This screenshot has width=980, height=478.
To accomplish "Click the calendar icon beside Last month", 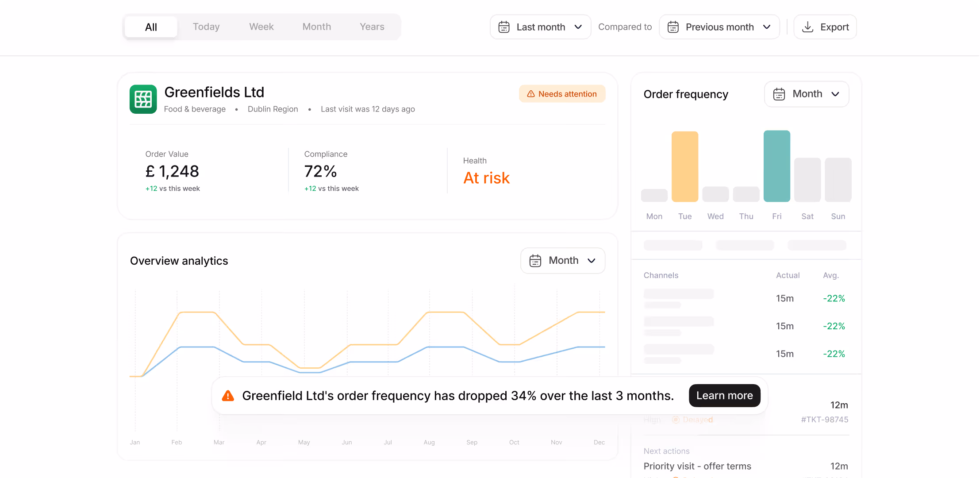I will 504,27.
